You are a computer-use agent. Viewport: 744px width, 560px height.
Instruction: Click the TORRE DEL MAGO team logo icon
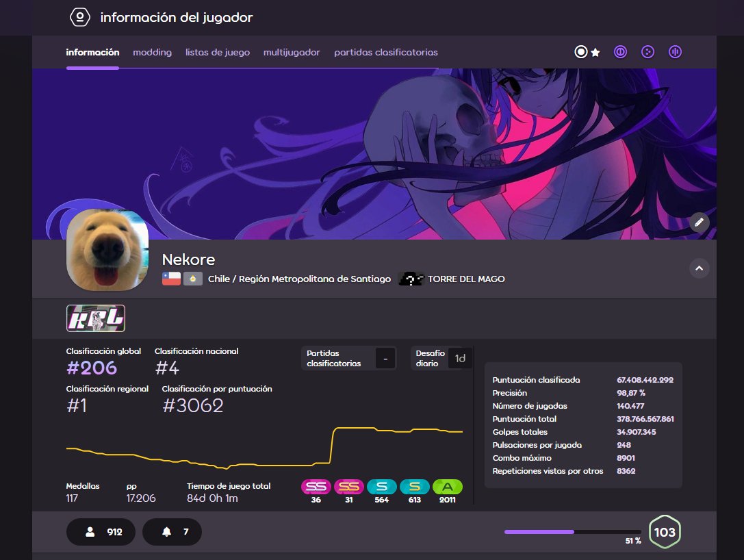pos(411,279)
